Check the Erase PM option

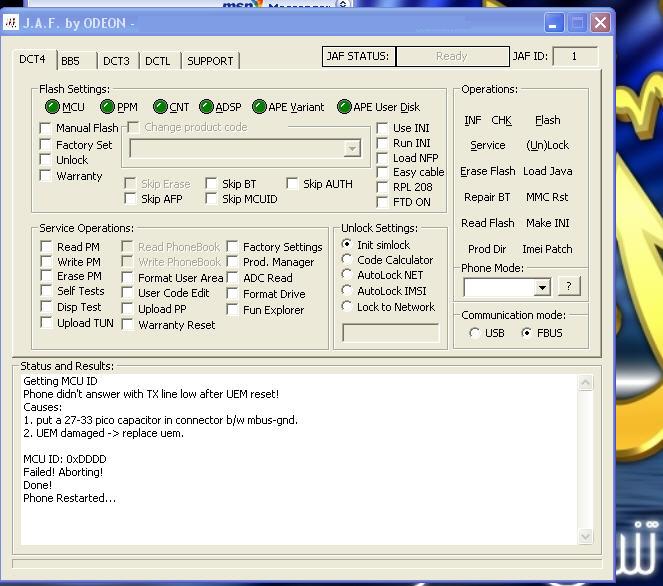[46, 276]
